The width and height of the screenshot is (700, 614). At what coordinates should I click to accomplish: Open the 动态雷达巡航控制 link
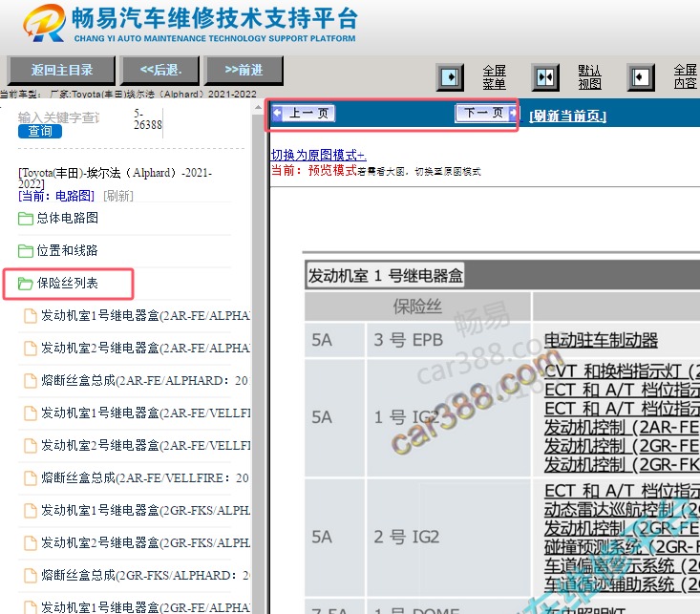pos(622,510)
